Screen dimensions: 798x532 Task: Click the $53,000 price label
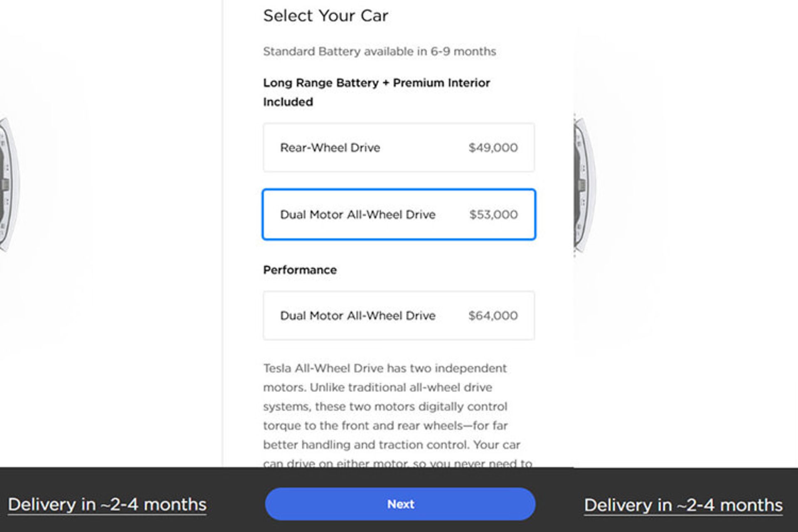tap(493, 214)
